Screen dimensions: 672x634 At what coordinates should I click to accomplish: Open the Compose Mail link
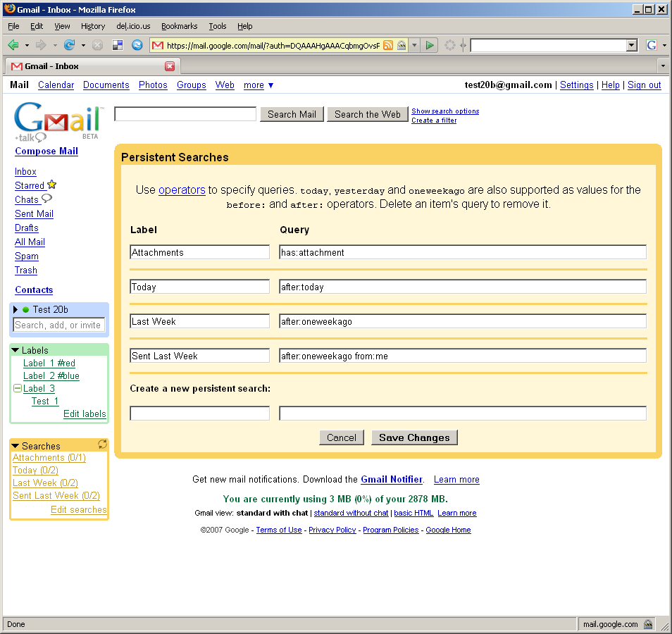coord(46,151)
